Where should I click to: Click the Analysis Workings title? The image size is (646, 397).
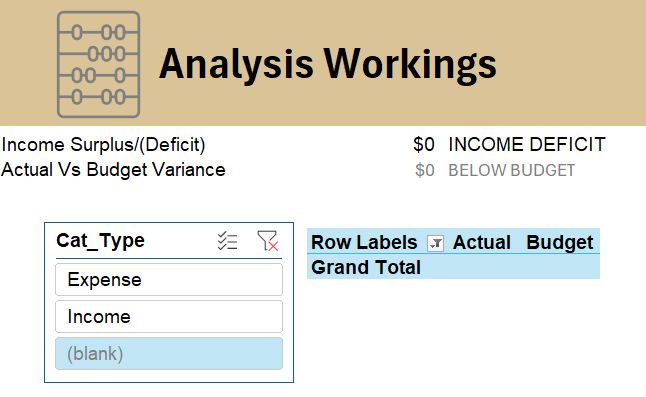(x=328, y=64)
